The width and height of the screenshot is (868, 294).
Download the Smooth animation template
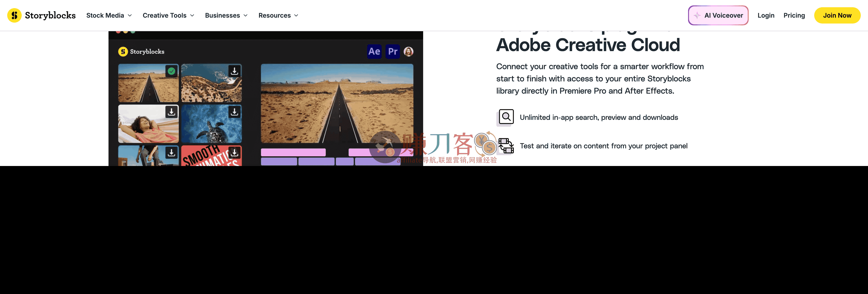point(234,152)
